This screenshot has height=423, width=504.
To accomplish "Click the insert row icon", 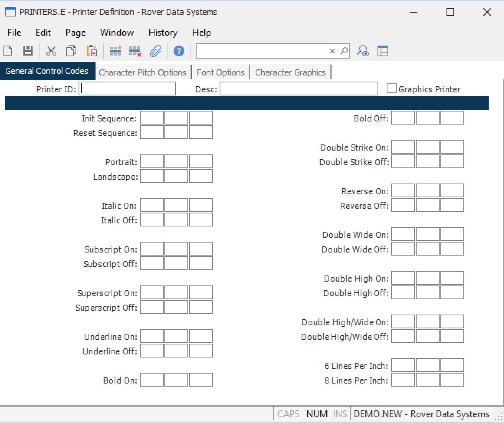I will (x=115, y=51).
